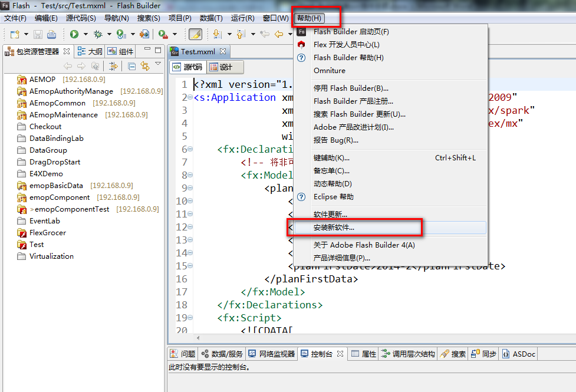Go to next annotation arrow icon
The height and width of the screenshot is (392, 576).
coord(218,34)
